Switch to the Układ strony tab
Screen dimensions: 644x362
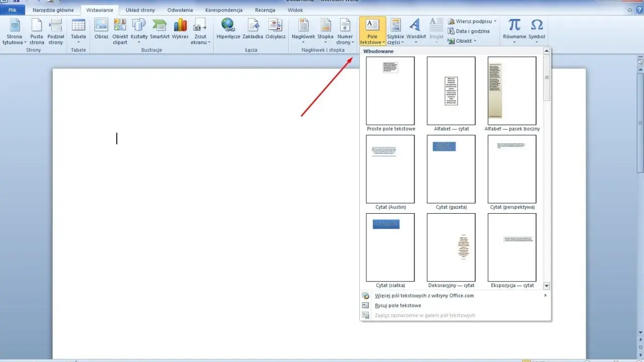click(140, 10)
